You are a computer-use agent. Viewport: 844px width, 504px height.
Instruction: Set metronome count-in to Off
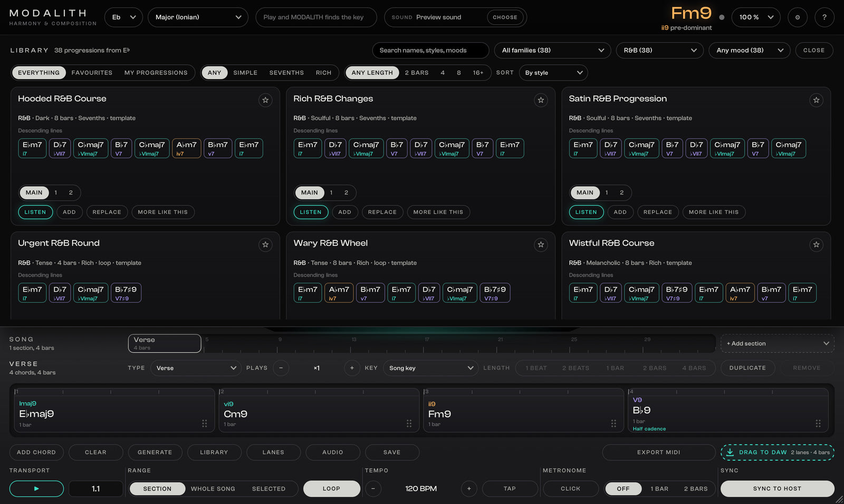pyautogui.click(x=623, y=489)
